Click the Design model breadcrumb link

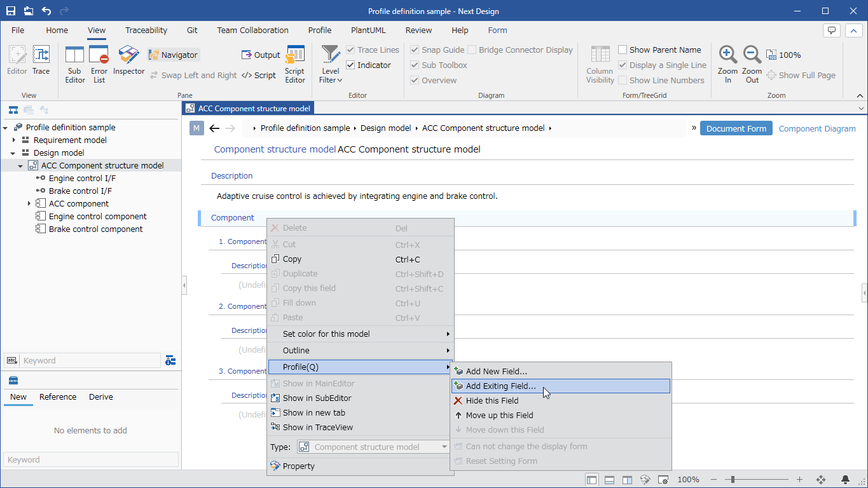click(386, 128)
